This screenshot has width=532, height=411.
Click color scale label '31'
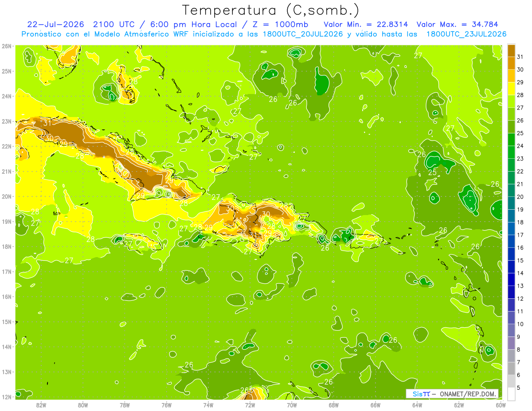520,57
